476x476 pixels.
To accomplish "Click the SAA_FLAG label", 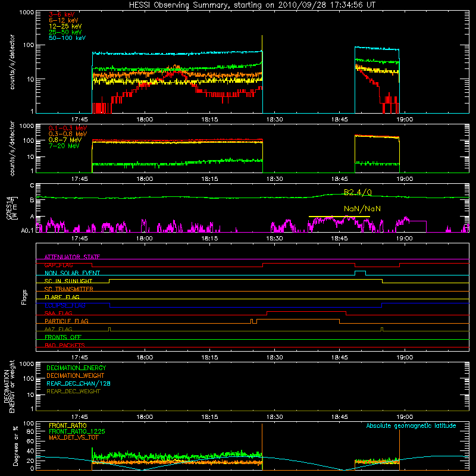I will (x=58, y=313).
